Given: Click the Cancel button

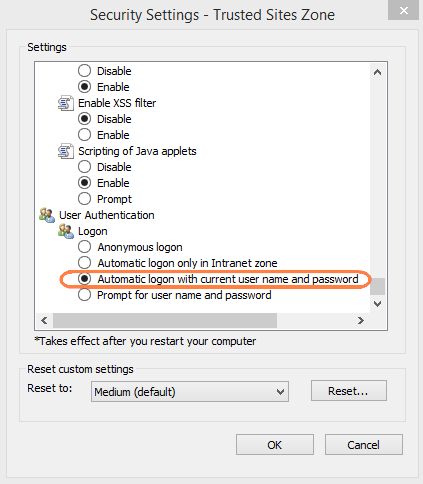Looking at the screenshot, I should pyautogui.click(x=364, y=445).
